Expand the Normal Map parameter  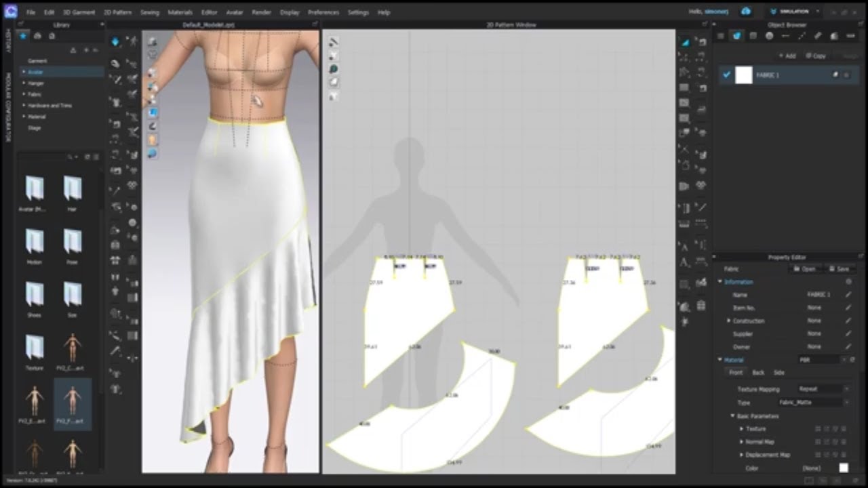742,442
